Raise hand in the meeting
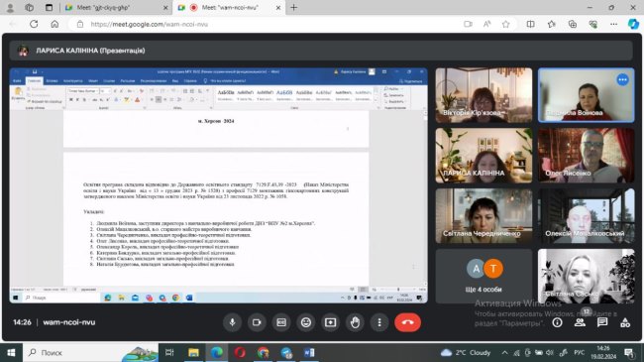 tap(355, 322)
